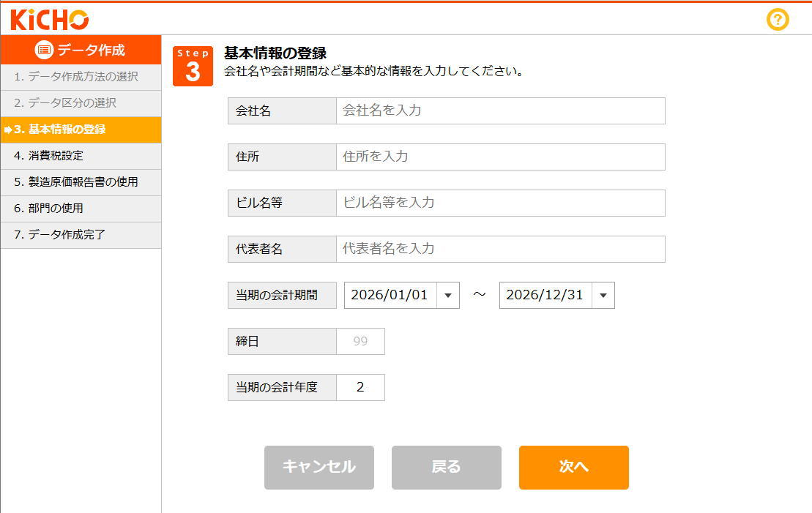Open the end date dropdown arrow
The image size is (812, 513).
[603, 296]
